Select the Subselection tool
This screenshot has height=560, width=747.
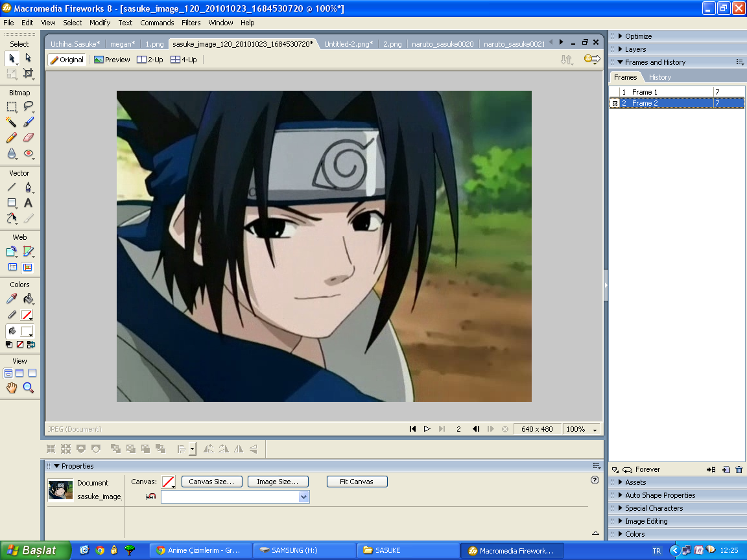point(28,58)
